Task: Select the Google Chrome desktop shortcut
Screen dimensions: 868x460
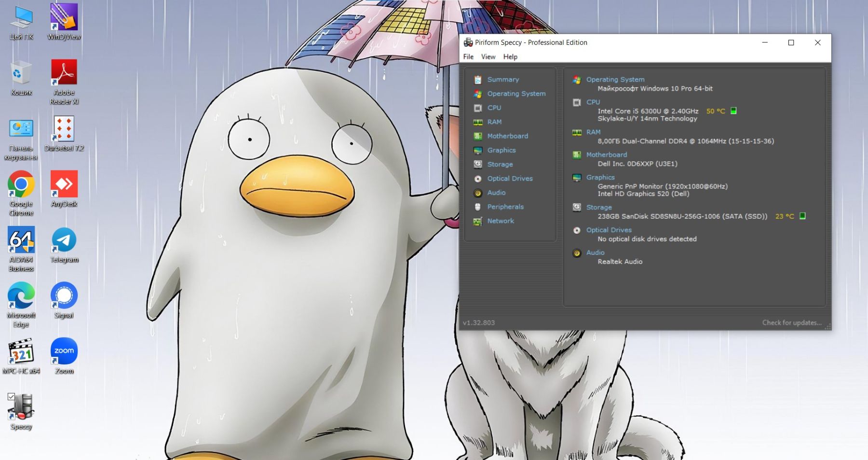Action: (21, 194)
